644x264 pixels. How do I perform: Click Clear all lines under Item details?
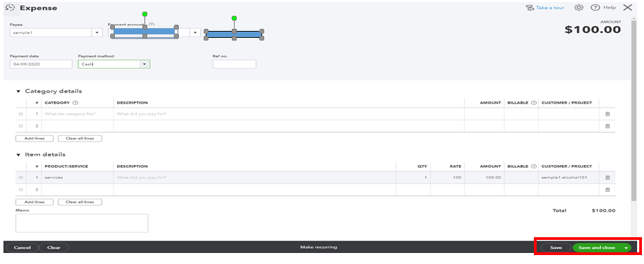point(80,202)
